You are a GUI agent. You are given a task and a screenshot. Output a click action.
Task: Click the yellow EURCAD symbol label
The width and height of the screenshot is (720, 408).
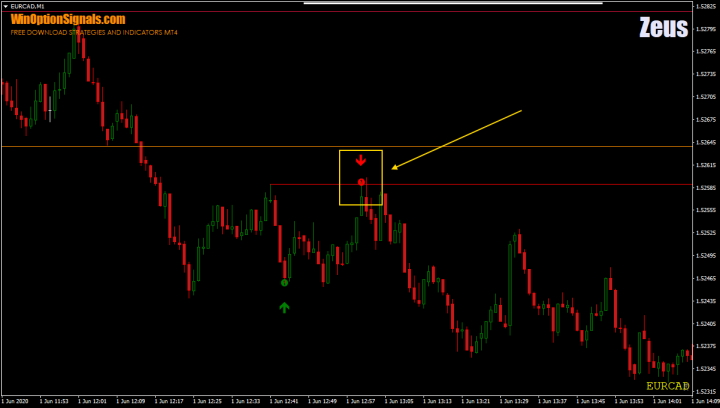click(667, 386)
